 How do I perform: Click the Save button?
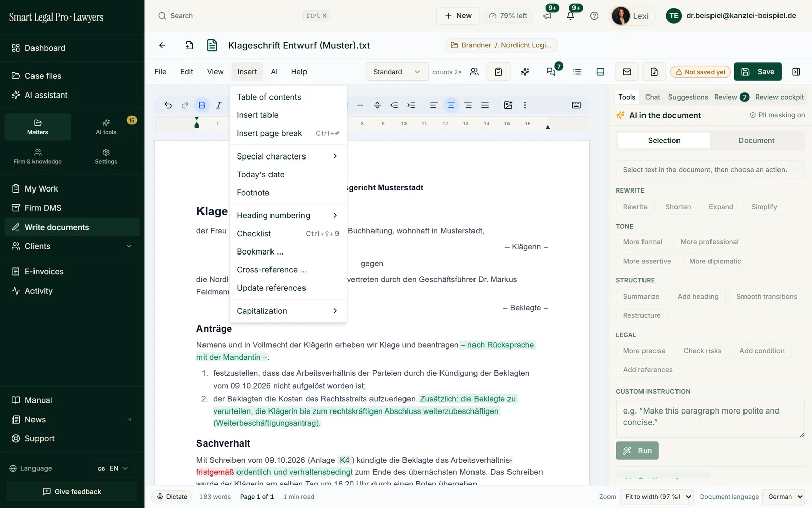[758, 72]
